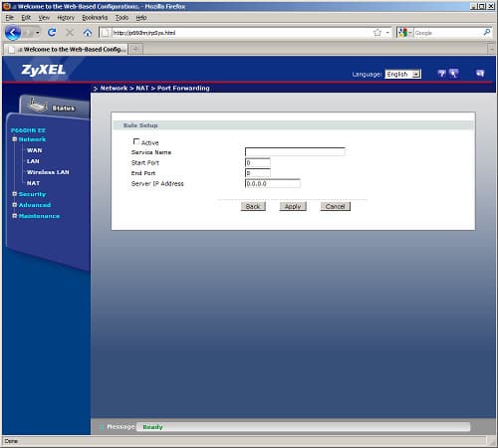
Task: Click the Firefox Back arrow button
Action: pos(13,33)
